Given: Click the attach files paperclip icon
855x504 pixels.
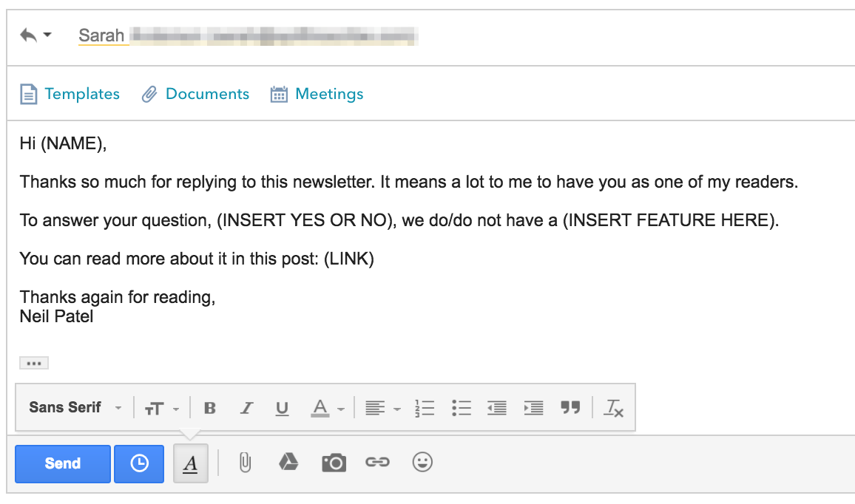Looking at the screenshot, I should 246,463.
